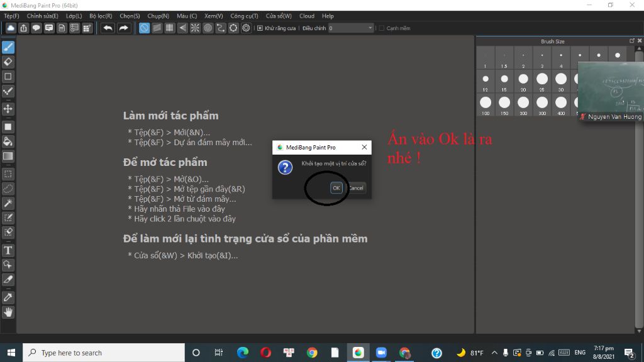Select the Fill rectangle tool

(8, 127)
